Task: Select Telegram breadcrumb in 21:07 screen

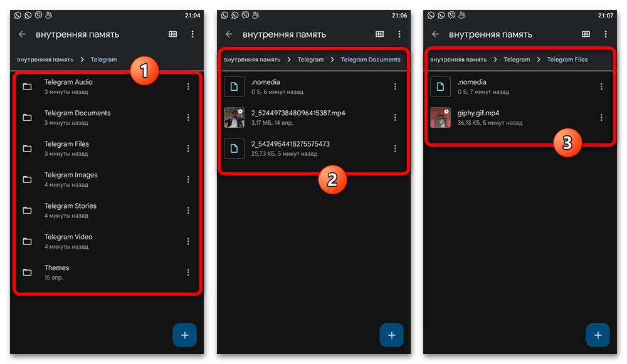Action: click(x=517, y=60)
